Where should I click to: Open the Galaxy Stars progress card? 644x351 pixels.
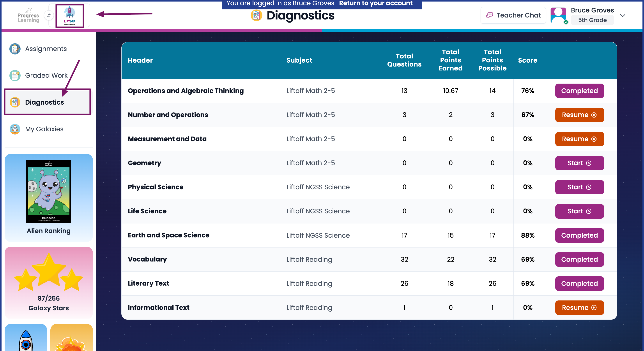(49, 283)
